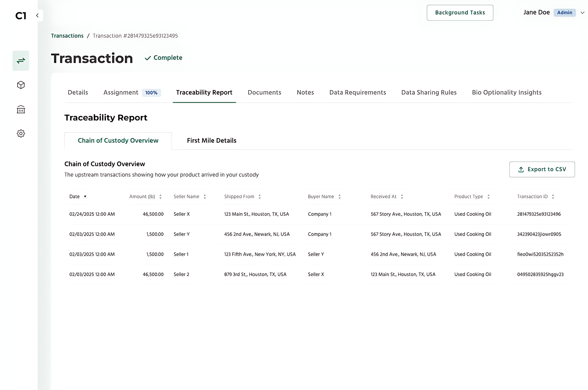Click transaction ID 342390423jiowr0905 cell

[539, 234]
